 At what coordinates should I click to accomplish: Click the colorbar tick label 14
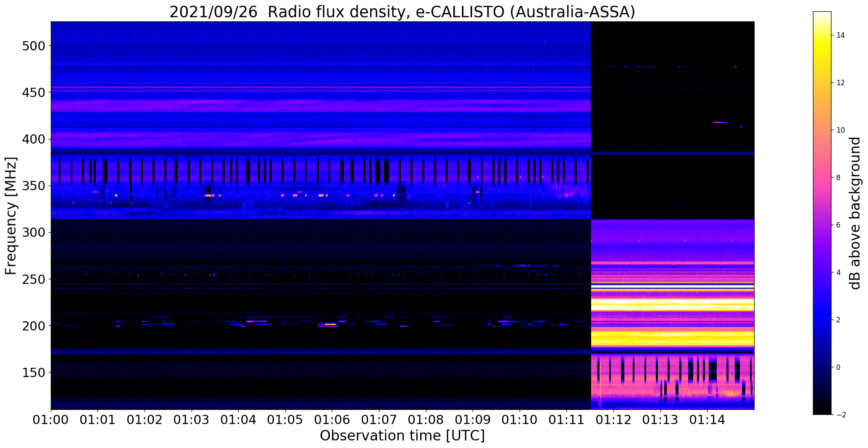coord(841,35)
